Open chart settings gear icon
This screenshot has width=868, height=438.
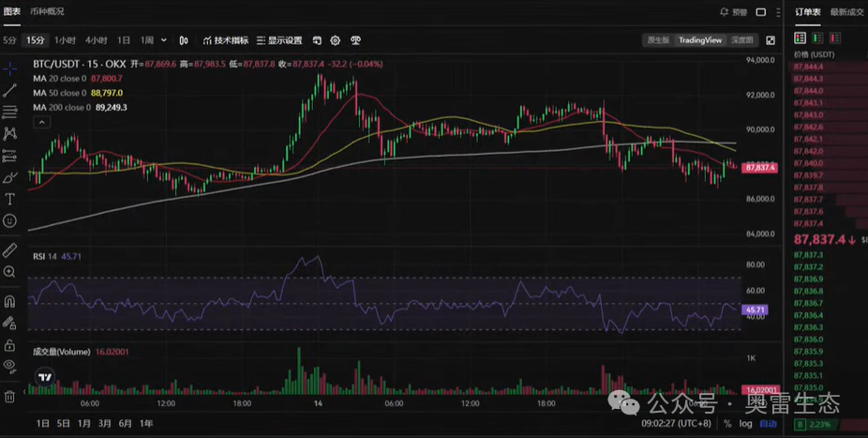(x=335, y=40)
